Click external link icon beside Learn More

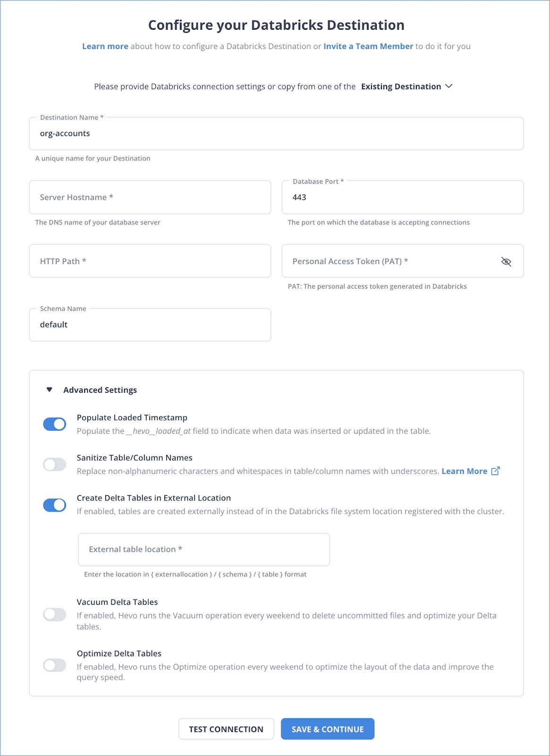(x=495, y=471)
